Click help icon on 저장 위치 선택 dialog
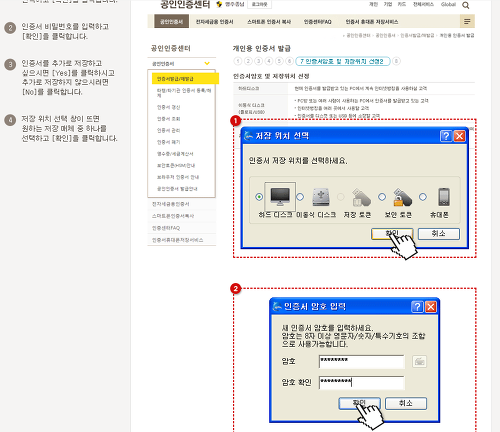The image size is (500, 432). click(446, 136)
